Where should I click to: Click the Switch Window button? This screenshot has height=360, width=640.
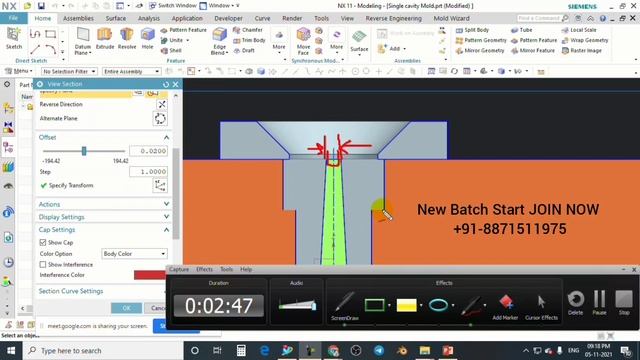[173, 6]
